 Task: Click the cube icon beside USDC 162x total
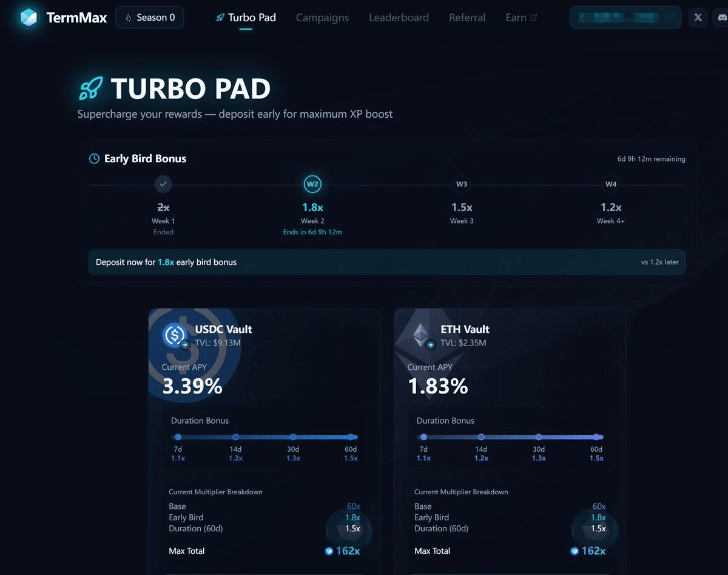pos(329,551)
